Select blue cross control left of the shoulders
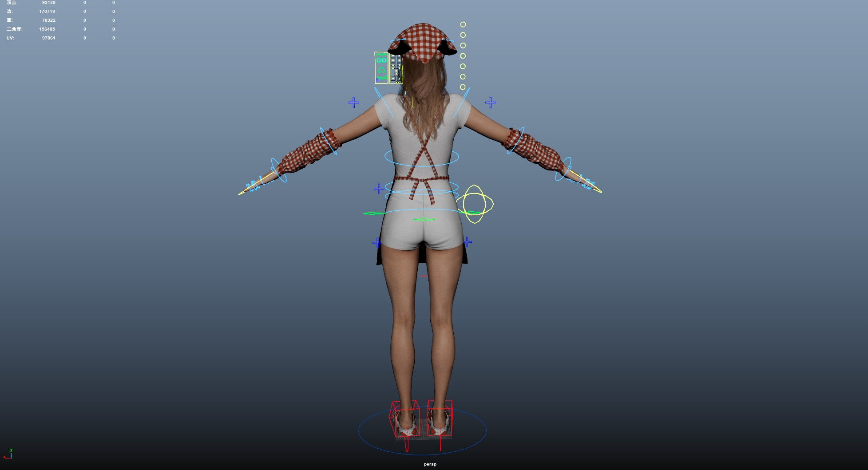 tap(353, 103)
